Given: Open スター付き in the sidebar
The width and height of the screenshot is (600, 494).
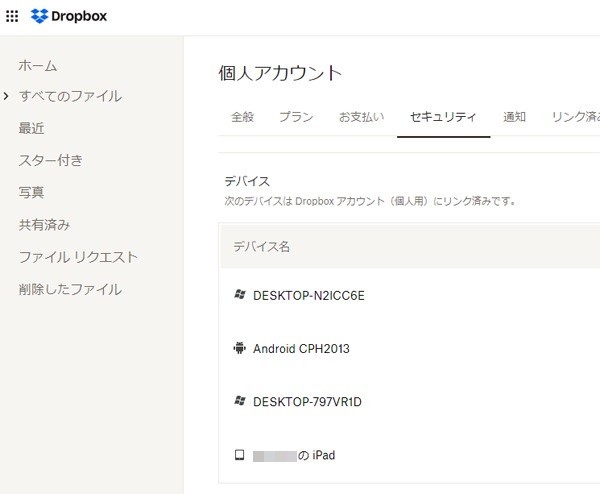Looking at the screenshot, I should (x=51, y=160).
